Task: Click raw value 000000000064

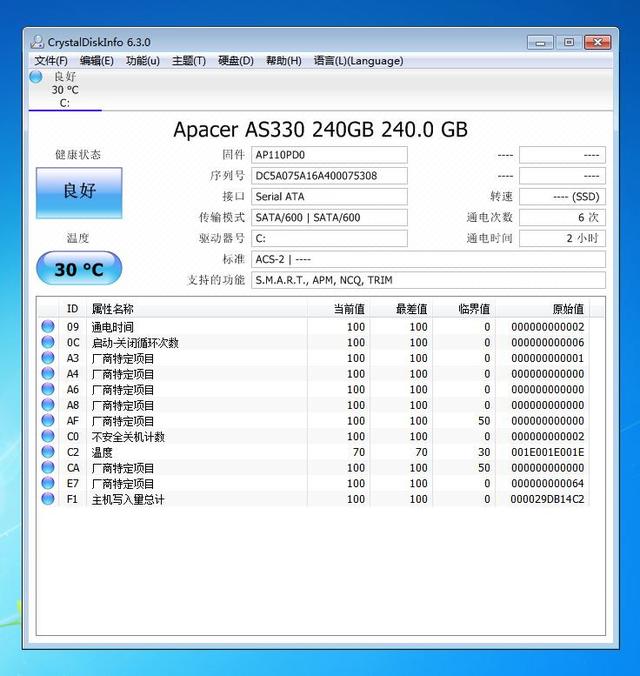Action: [x=548, y=483]
